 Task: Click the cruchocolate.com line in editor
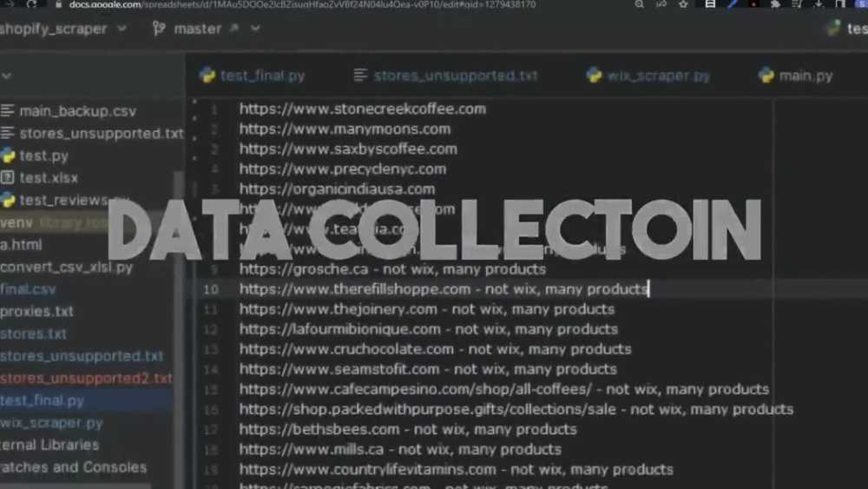tap(435, 349)
